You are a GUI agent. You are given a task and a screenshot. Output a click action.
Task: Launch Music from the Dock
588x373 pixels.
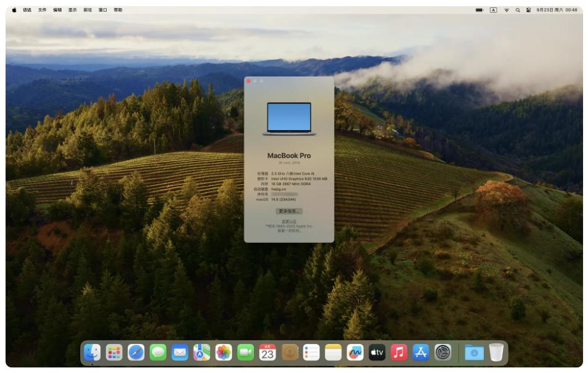399,353
